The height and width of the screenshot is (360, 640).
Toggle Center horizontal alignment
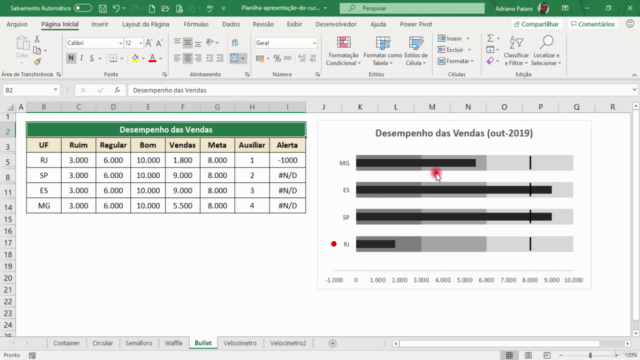[187, 58]
